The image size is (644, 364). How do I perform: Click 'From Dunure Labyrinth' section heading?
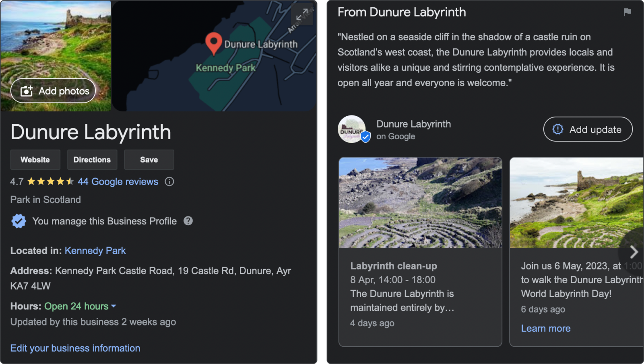[x=402, y=12]
